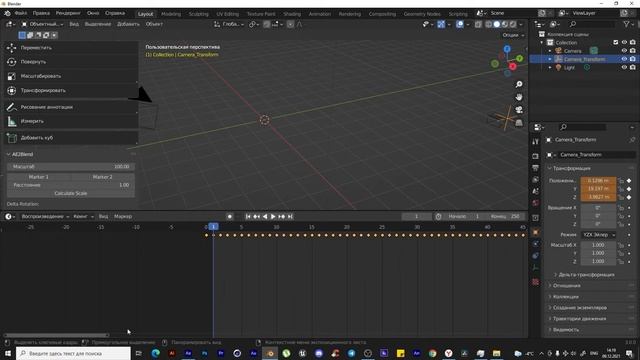Click the outliner filter funnel icon
Viewport: 640px width, 360px height.
pyautogui.click(x=627, y=24)
